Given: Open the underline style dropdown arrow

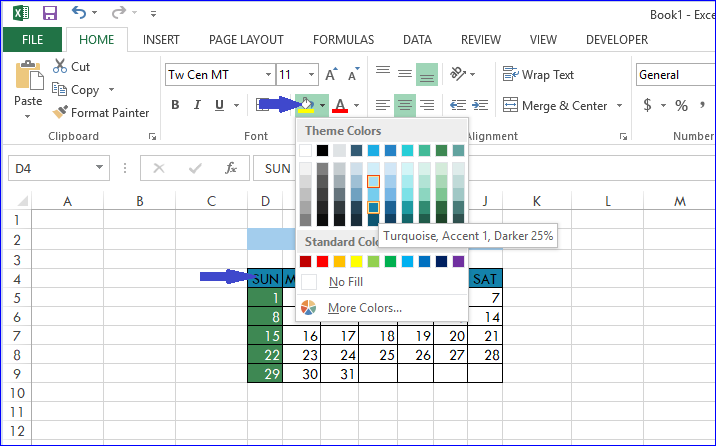Looking at the screenshot, I should click(237, 105).
